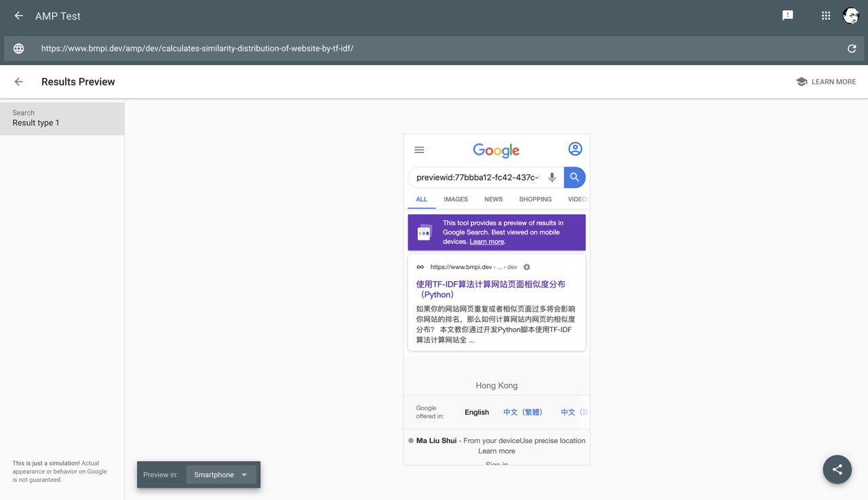Open the user account avatar

pyautogui.click(x=850, y=16)
